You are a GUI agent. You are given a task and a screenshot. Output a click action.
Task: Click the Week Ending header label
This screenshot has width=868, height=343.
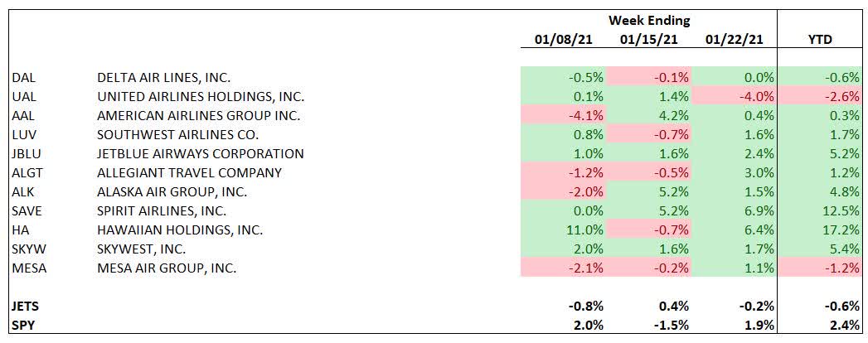649,20
